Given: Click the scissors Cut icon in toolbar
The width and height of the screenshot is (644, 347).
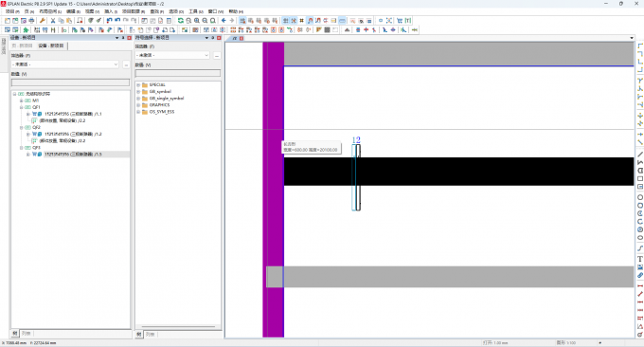Looking at the screenshot, I should tap(53, 21).
